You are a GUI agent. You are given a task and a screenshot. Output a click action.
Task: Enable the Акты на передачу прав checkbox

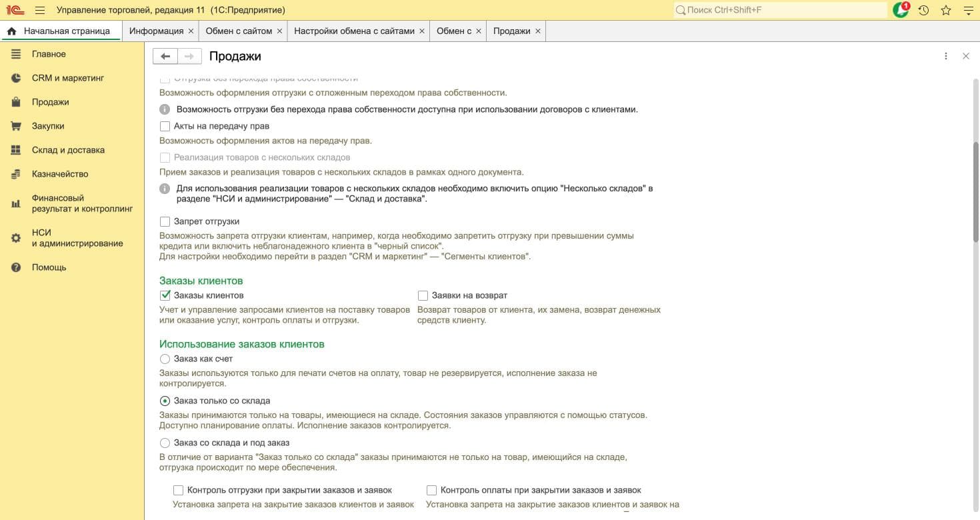pyautogui.click(x=165, y=126)
